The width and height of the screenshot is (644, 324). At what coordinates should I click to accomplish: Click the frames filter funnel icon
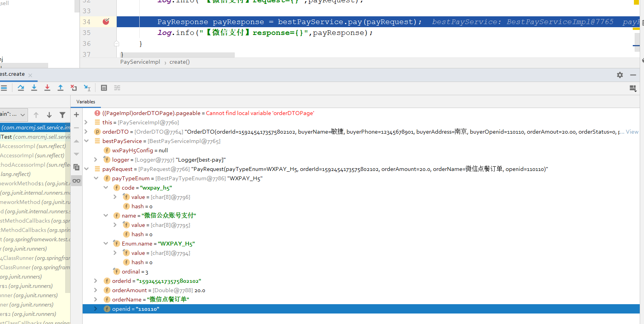pyautogui.click(x=62, y=115)
